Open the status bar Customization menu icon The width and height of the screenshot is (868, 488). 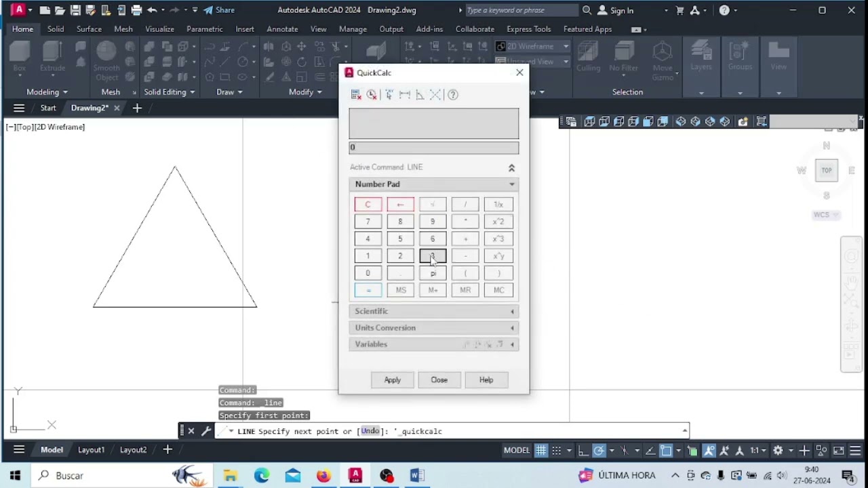tap(855, 450)
